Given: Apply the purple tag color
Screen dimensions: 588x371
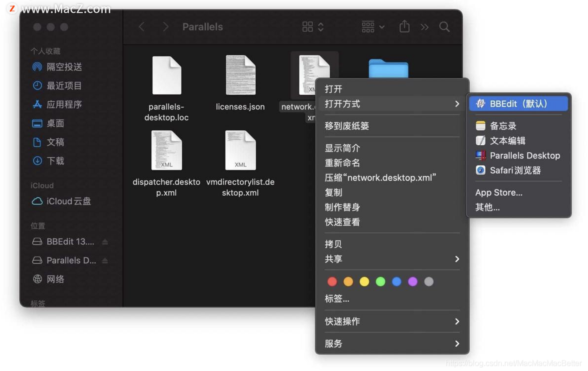Looking at the screenshot, I should (x=413, y=281).
